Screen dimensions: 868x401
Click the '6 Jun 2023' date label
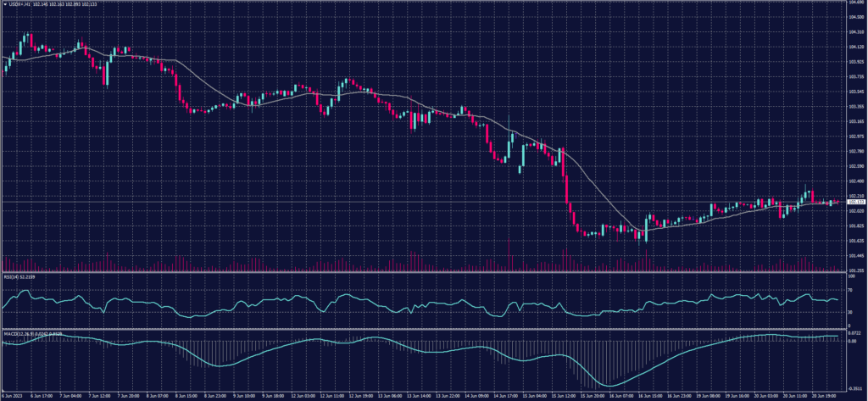(x=14, y=396)
